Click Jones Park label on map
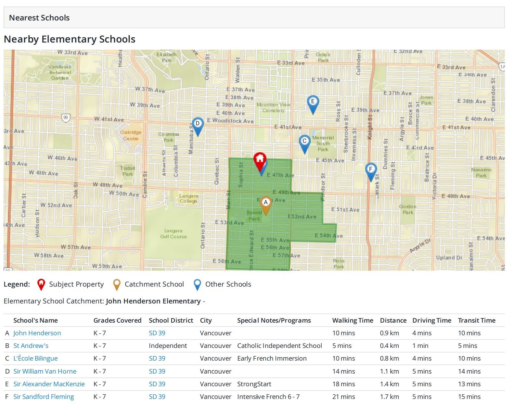This screenshot has width=512, height=420. (426, 100)
